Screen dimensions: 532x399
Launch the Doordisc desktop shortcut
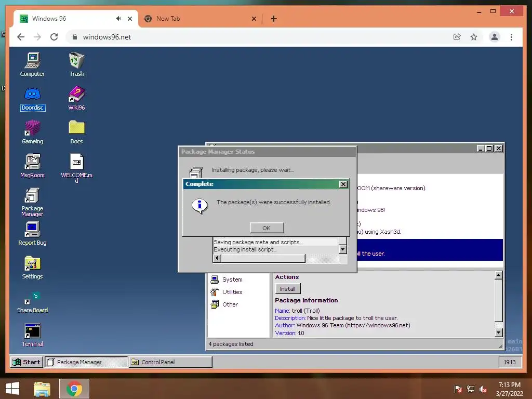pyautogui.click(x=32, y=98)
